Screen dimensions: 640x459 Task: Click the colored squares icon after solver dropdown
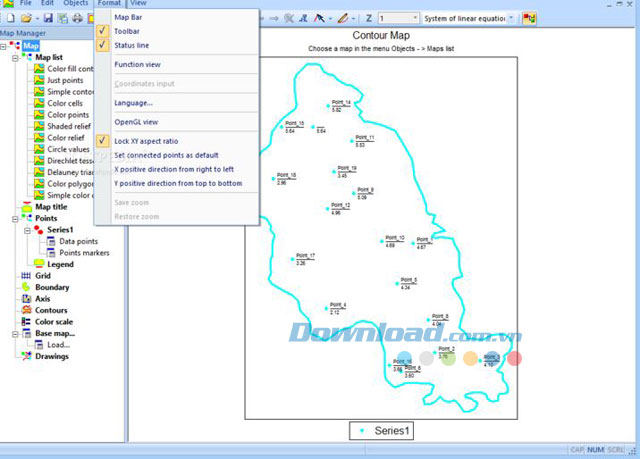click(x=529, y=18)
